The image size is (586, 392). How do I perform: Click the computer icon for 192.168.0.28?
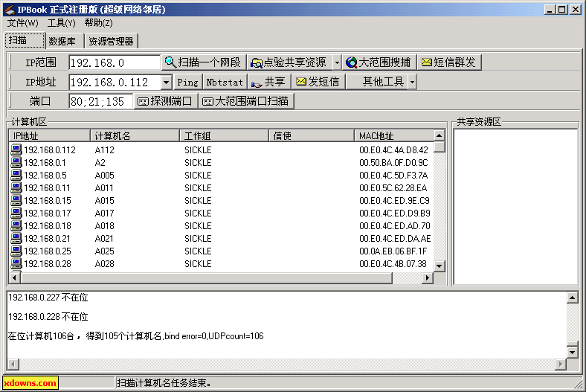point(16,264)
